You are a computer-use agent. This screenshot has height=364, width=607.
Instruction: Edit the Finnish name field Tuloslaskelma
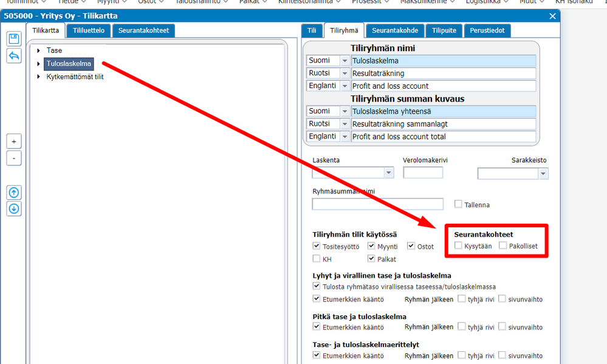pos(444,61)
